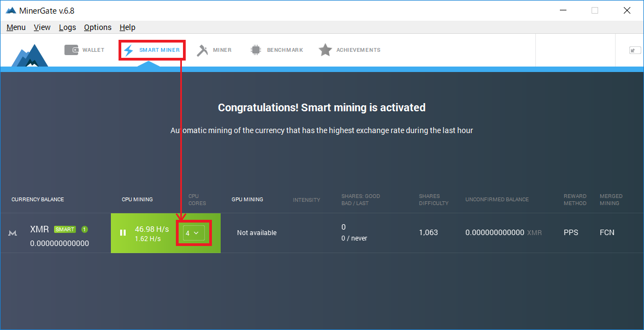
Task: Click the pickaxe Miner icon
Action: coord(202,50)
